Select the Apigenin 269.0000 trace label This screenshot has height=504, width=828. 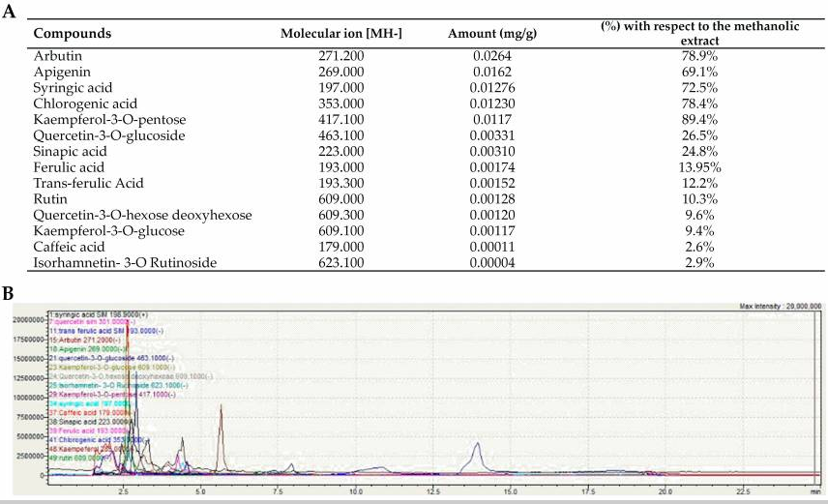click(x=109, y=350)
